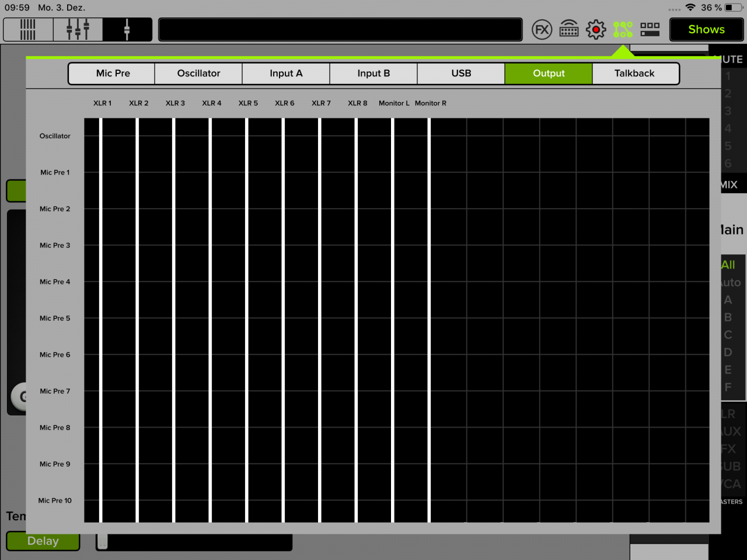Click the Mic Pre 3 row label

click(x=55, y=246)
